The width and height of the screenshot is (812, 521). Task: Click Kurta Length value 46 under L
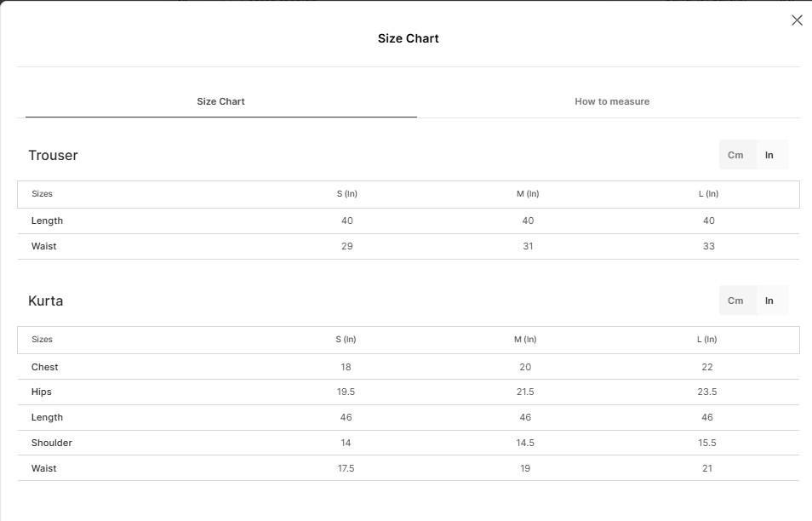[706, 417]
